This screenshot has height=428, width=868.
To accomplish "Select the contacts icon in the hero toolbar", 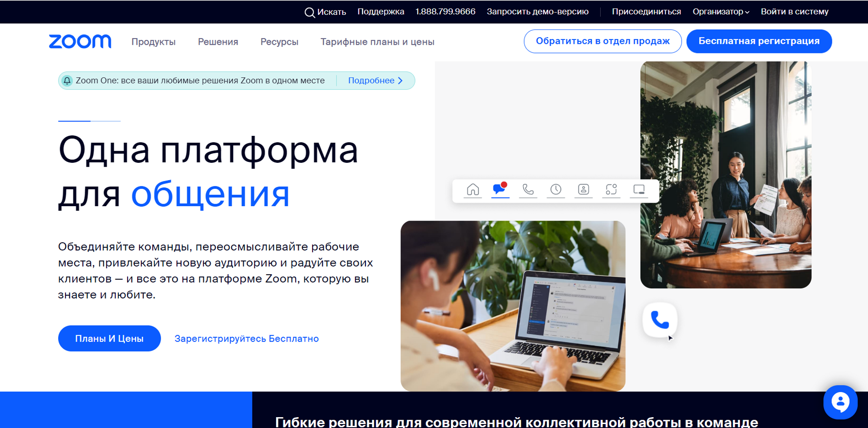I will (583, 190).
